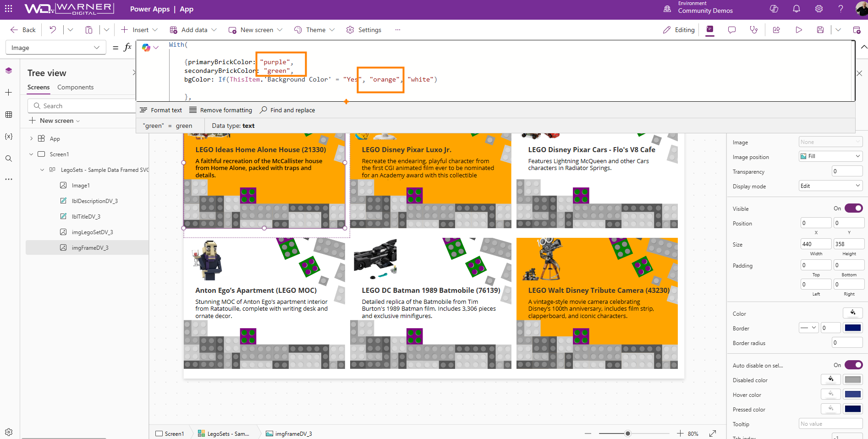Viewport: 868px width, 439px height.
Task: Open the Insert plus icon in sidebar
Action: 9,93
